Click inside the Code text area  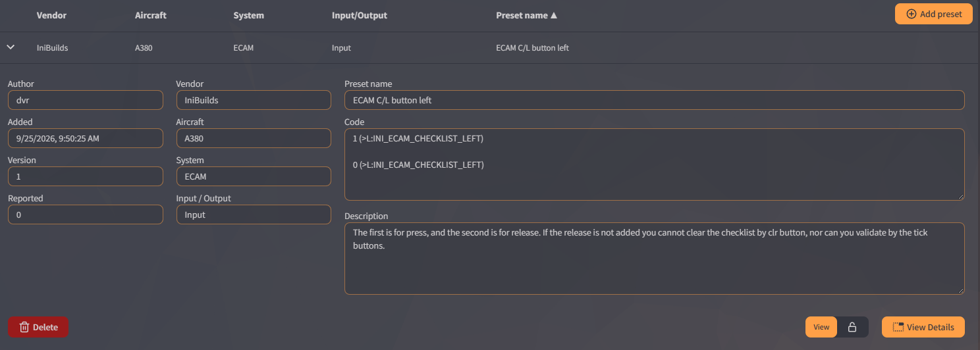point(655,164)
